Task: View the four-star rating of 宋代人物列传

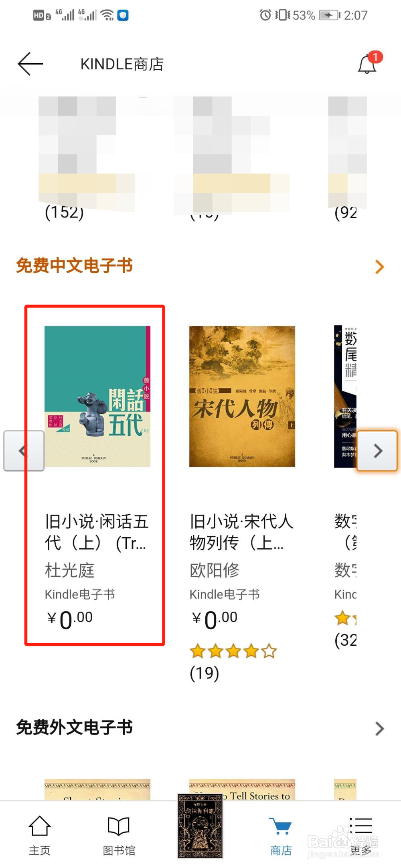Action: coord(233,651)
